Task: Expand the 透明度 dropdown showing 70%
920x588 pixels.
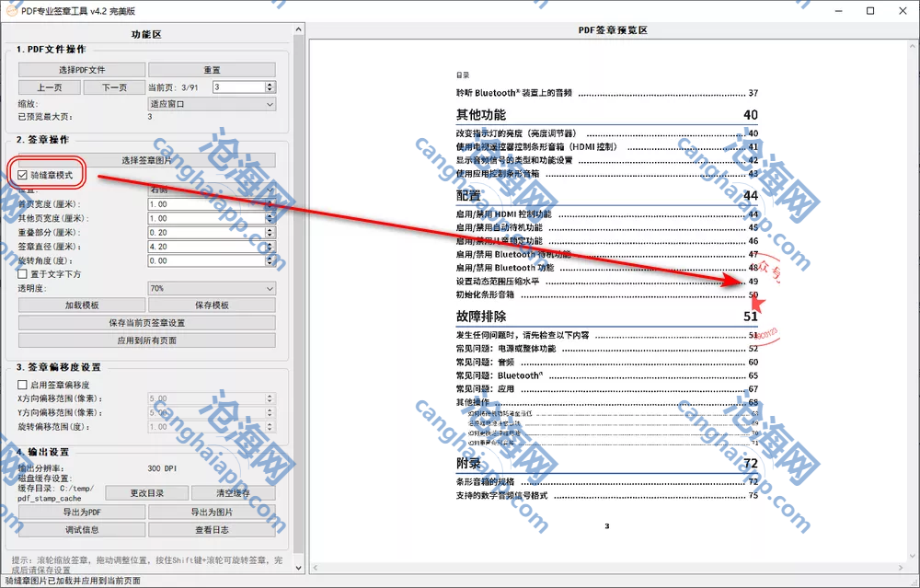Action: coord(211,288)
